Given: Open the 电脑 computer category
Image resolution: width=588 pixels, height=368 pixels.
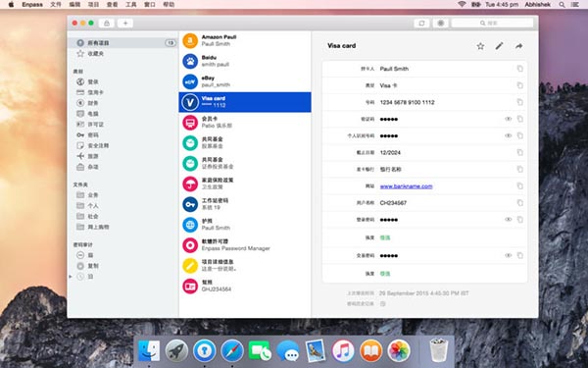Looking at the screenshot, I should tap(87, 114).
